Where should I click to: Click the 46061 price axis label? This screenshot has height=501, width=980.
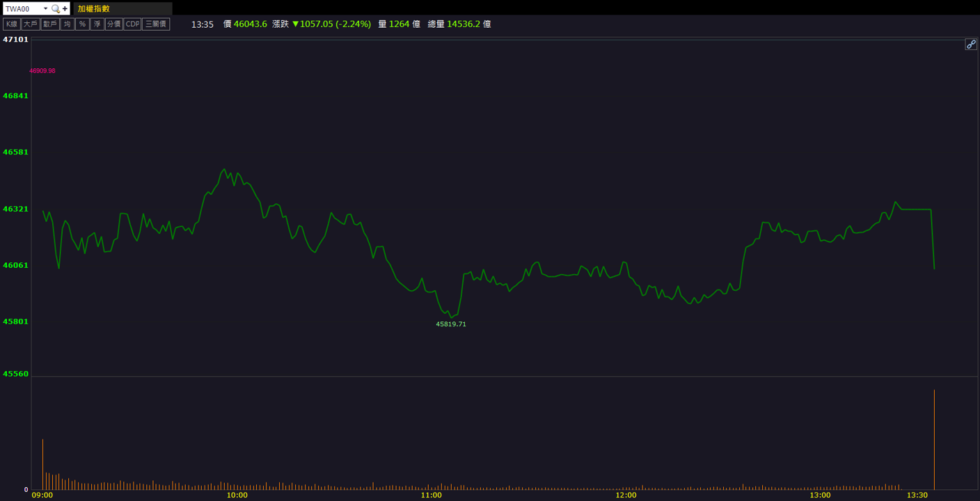16,265
